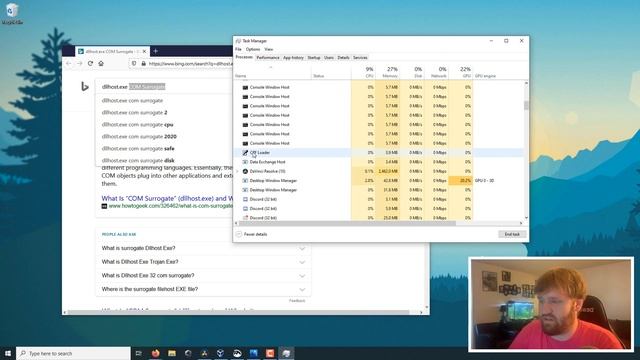The width and height of the screenshot is (640, 360).
Task: Open File Explorer from the taskbar
Action: (x=172, y=353)
